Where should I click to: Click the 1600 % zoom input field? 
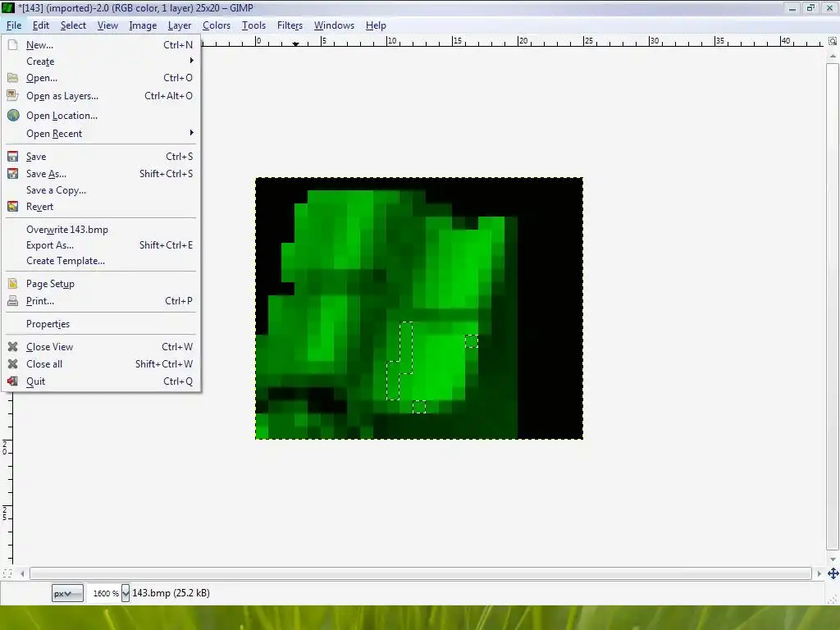tap(105, 593)
